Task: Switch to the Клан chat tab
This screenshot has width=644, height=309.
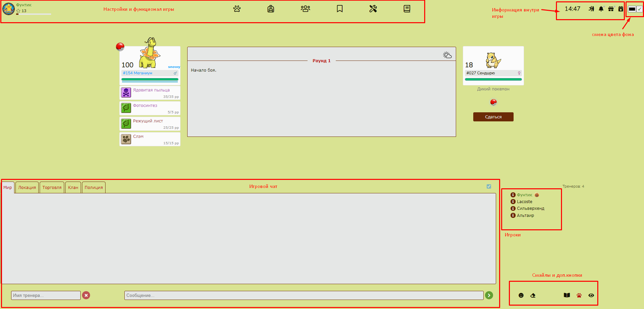Action: pyautogui.click(x=73, y=188)
